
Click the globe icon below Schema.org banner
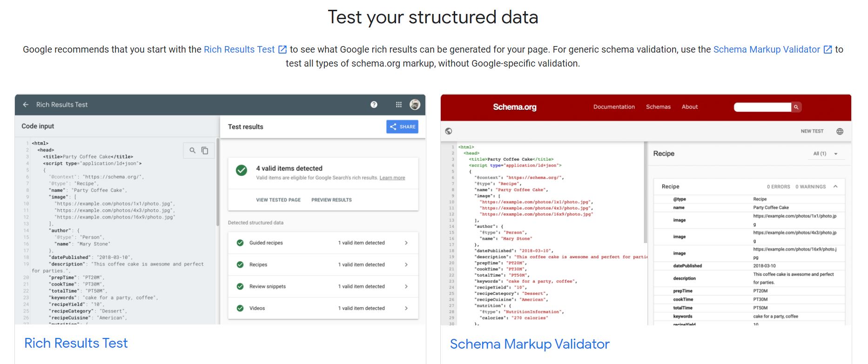(448, 131)
